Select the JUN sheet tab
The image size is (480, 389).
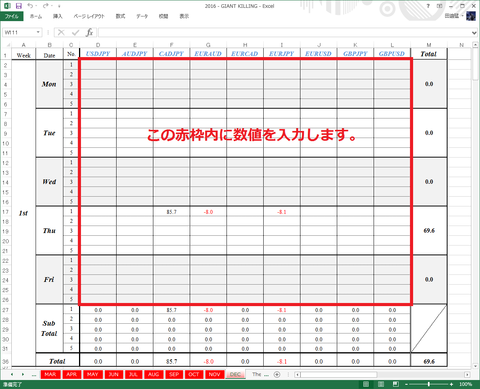[114, 374]
